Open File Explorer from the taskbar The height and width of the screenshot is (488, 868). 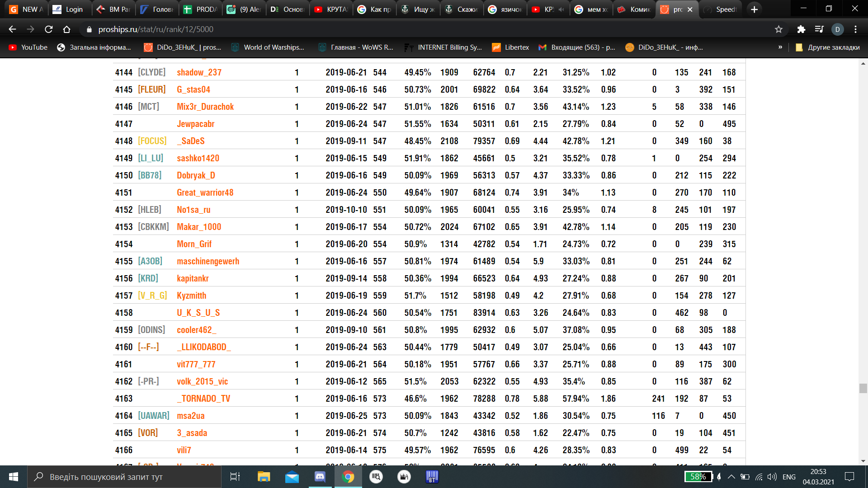(x=264, y=477)
